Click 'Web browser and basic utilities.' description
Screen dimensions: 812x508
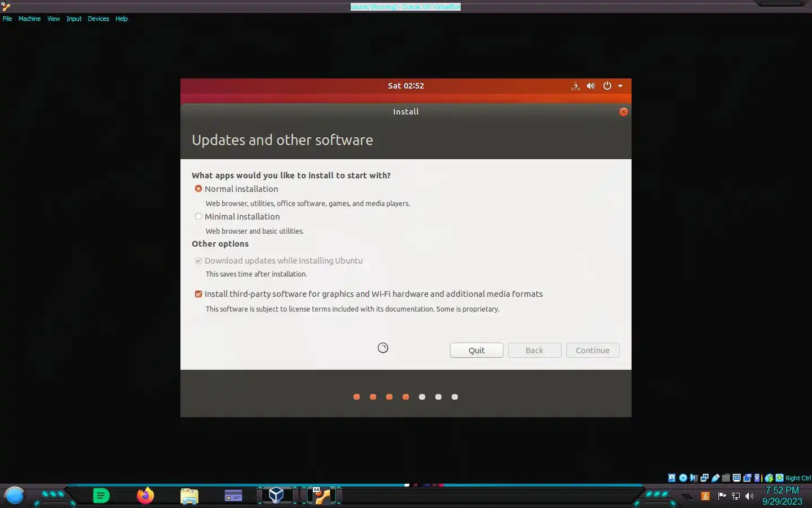click(255, 231)
